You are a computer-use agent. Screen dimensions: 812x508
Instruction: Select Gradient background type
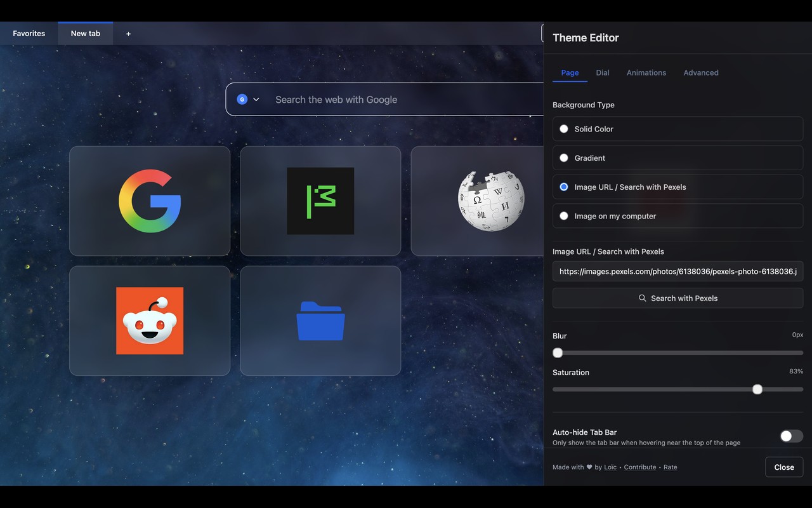click(x=678, y=158)
